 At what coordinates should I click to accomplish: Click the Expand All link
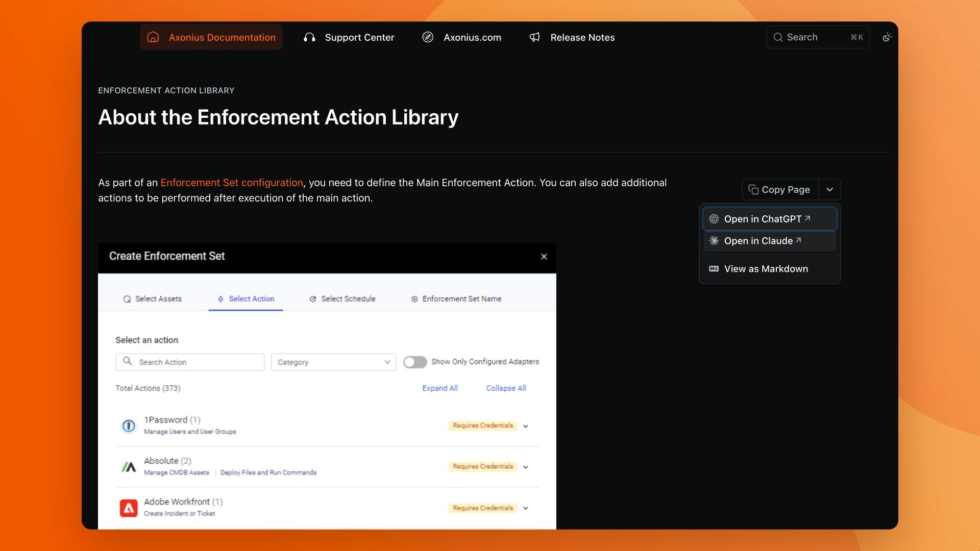pyautogui.click(x=440, y=388)
